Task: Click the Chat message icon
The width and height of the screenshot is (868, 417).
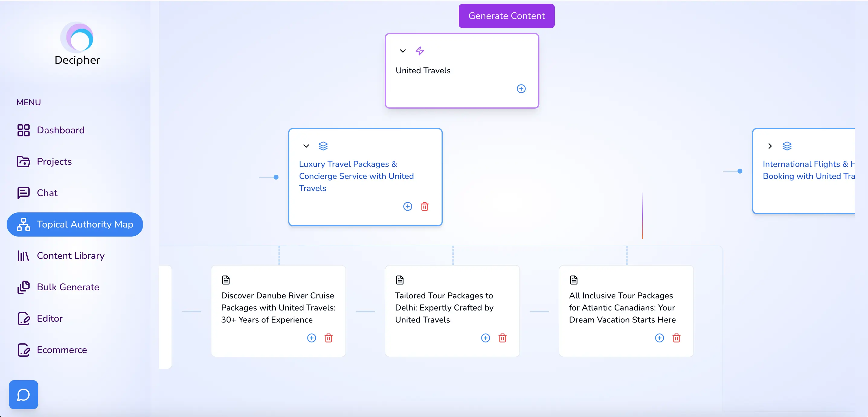Action: click(23, 193)
